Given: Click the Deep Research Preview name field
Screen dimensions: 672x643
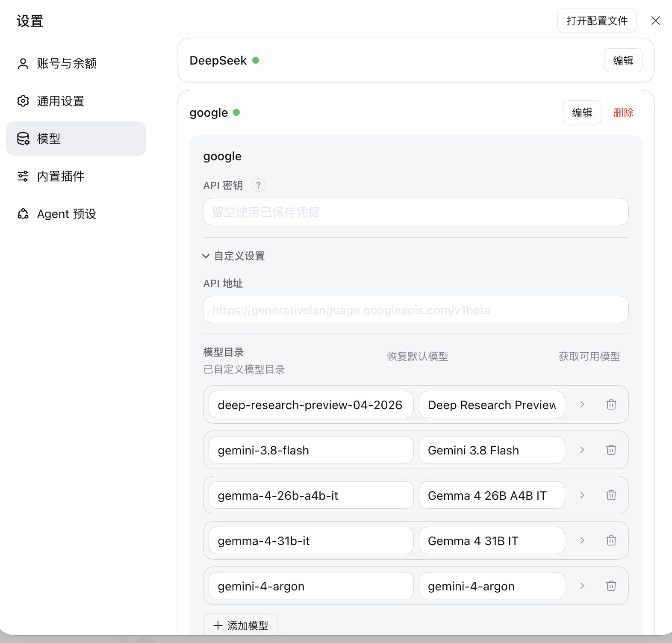Looking at the screenshot, I should click(492, 404).
